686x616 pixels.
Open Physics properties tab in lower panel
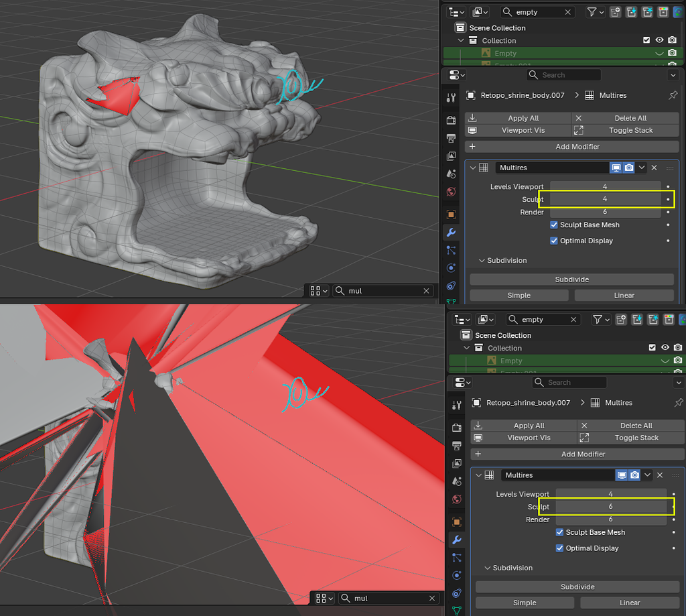point(457,575)
